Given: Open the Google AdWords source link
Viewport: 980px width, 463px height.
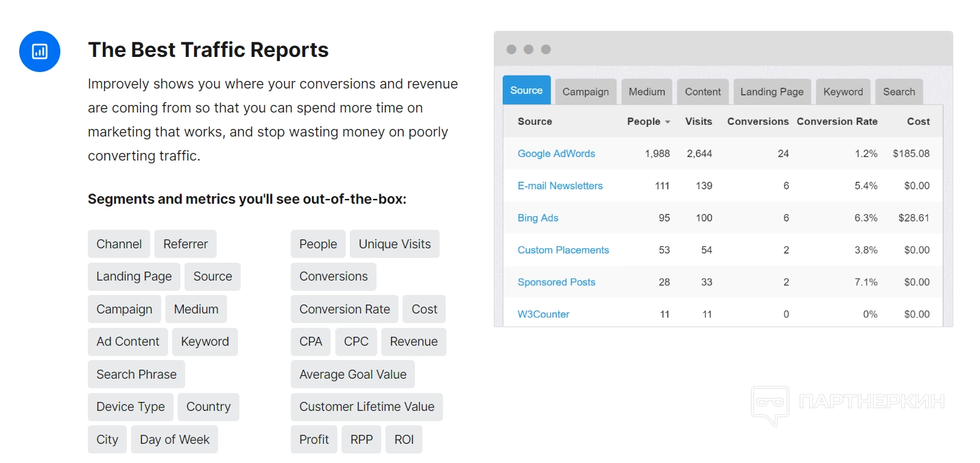Looking at the screenshot, I should pyautogui.click(x=556, y=154).
